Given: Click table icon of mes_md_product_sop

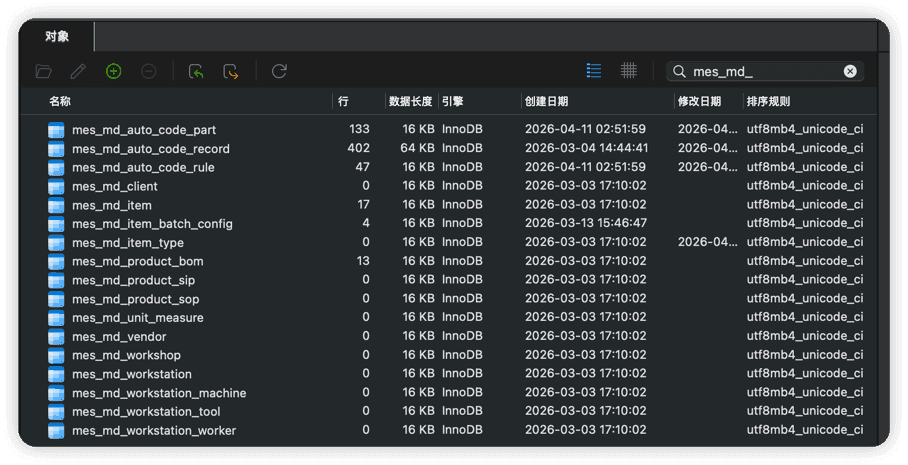Looking at the screenshot, I should pos(56,299).
